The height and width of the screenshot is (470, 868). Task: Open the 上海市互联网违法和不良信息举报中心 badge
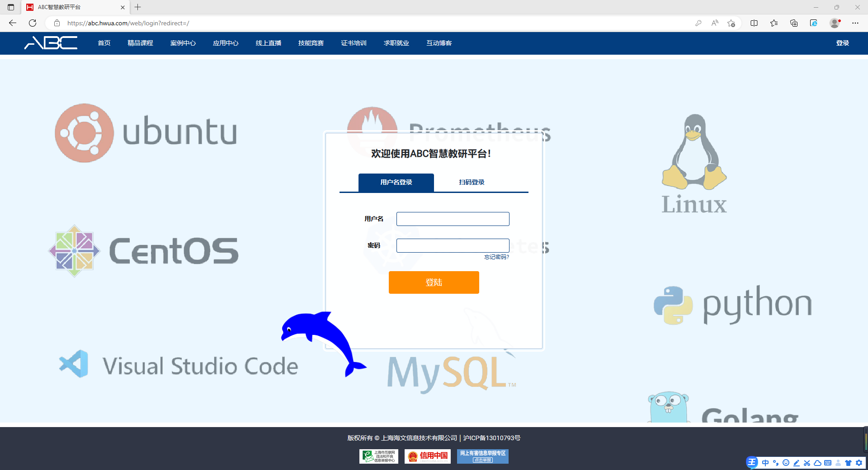(x=379, y=456)
